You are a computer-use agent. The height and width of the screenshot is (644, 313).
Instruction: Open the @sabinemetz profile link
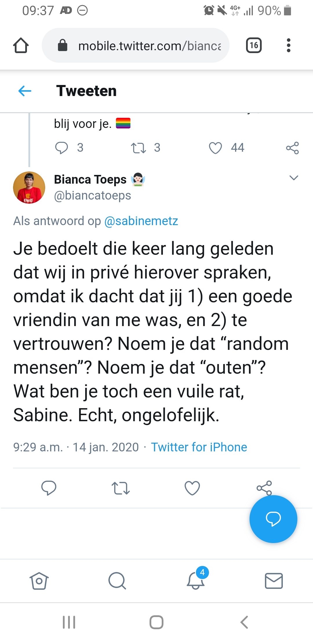[x=141, y=221]
